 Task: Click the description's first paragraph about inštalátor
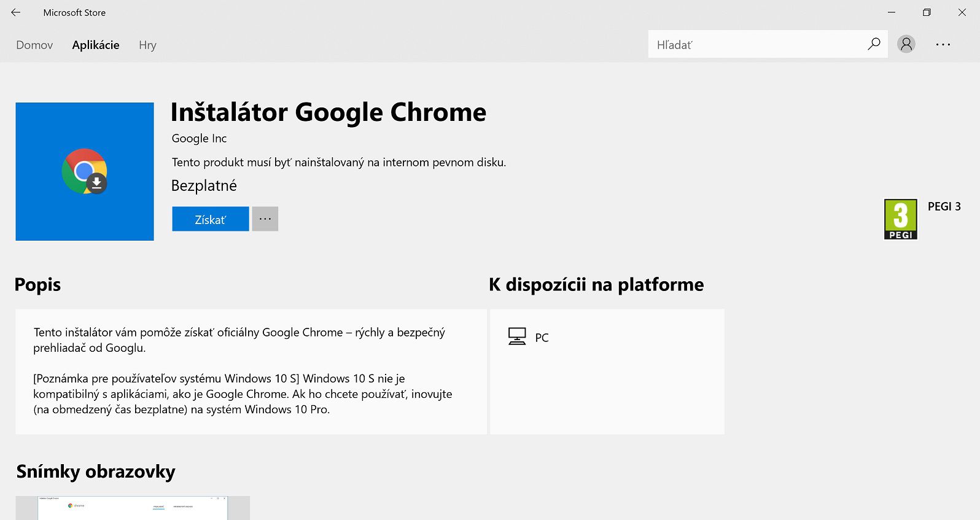tap(239, 340)
